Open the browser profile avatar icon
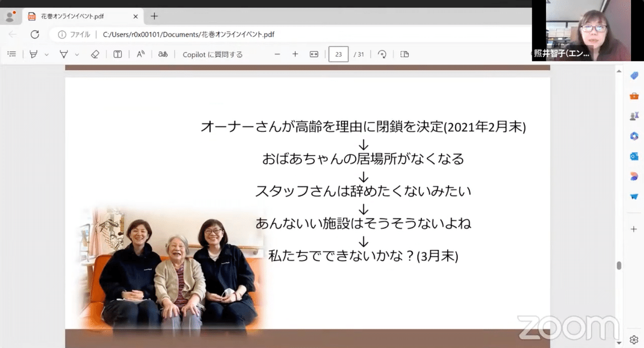 pos(11,17)
